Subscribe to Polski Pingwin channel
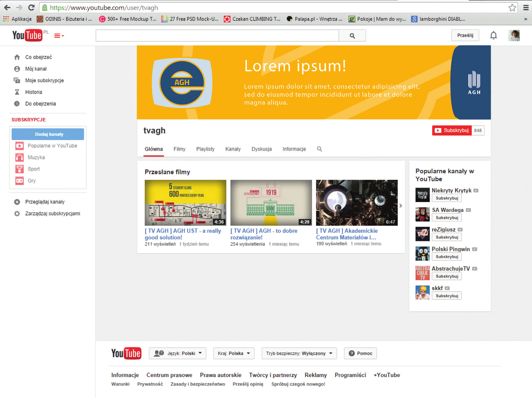 (x=447, y=257)
